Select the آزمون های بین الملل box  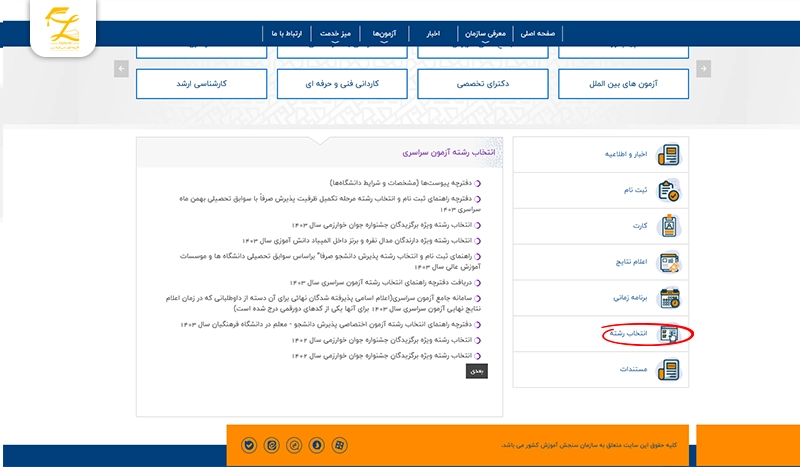(623, 84)
